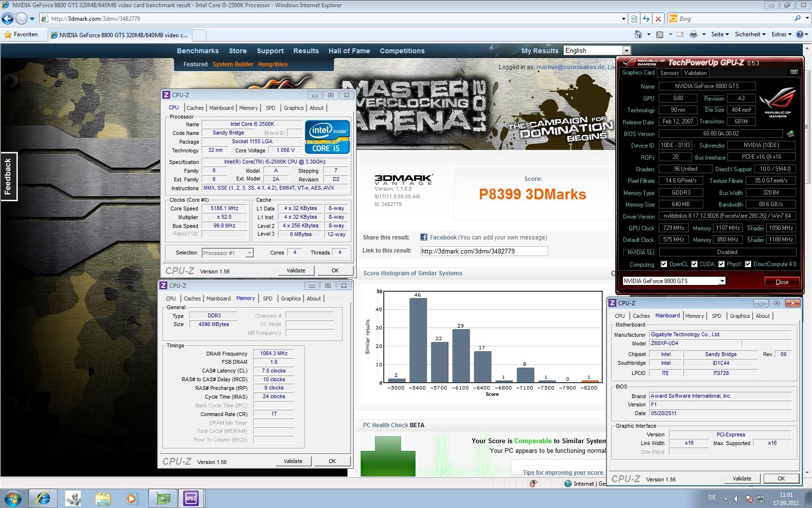
Task: Click Hall of Fame navigation item
Action: (349, 51)
